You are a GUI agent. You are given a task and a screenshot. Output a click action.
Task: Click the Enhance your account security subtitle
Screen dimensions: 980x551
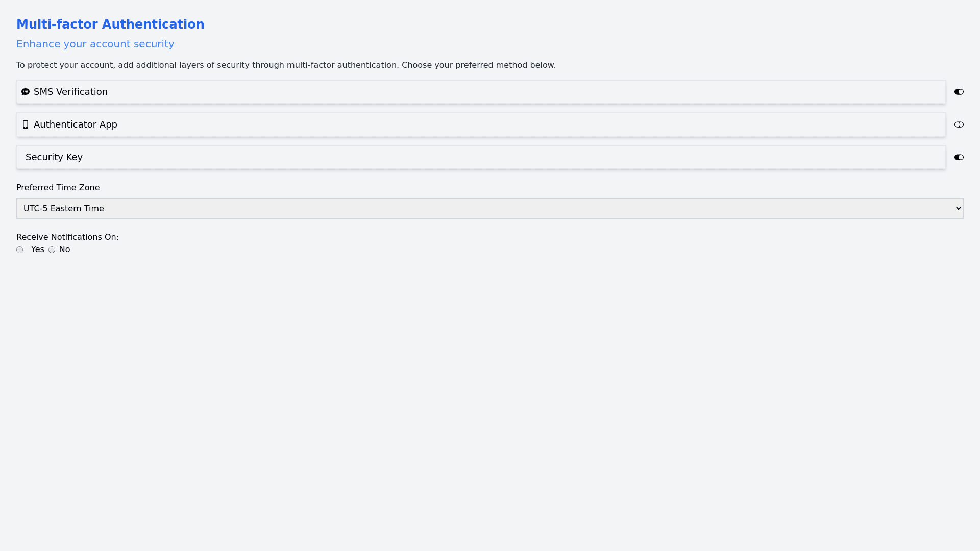click(95, 44)
